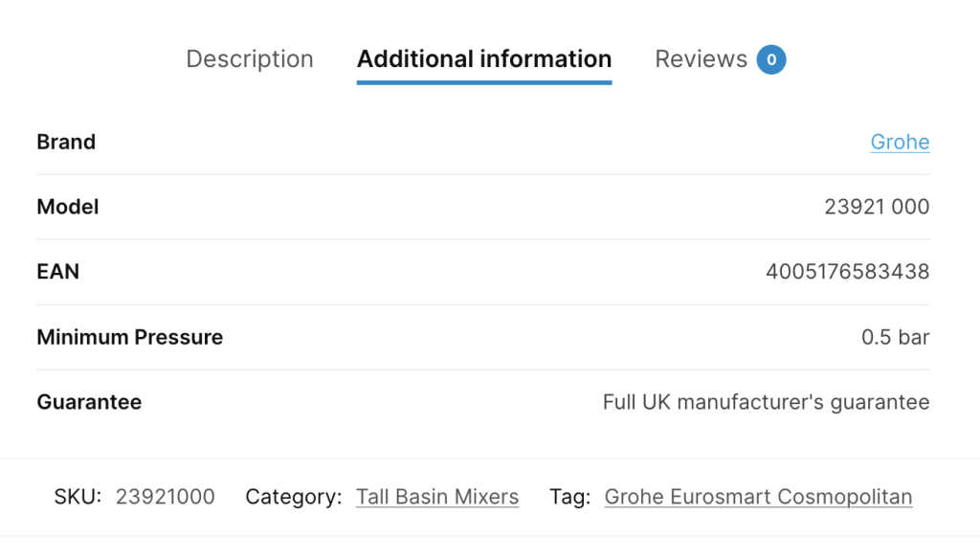Click the SKU number 23921000
Viewport: 980px width, 559px height.
[x=167, y=497]
